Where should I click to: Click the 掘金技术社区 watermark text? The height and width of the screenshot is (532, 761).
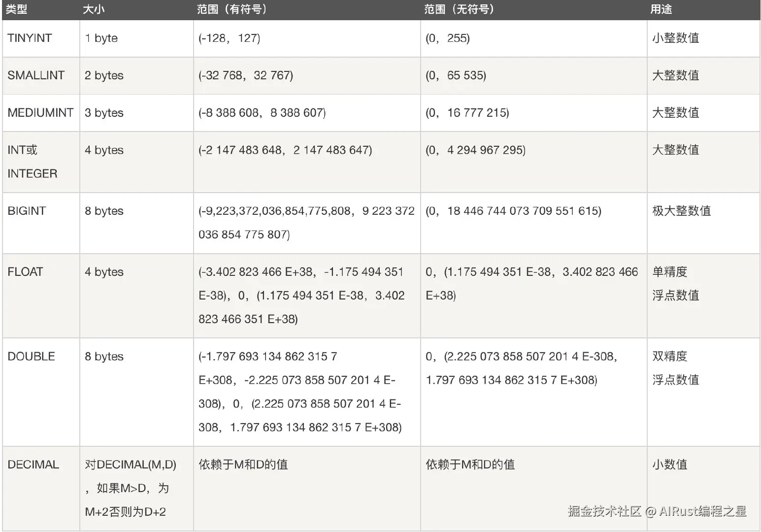click(604, 511)
